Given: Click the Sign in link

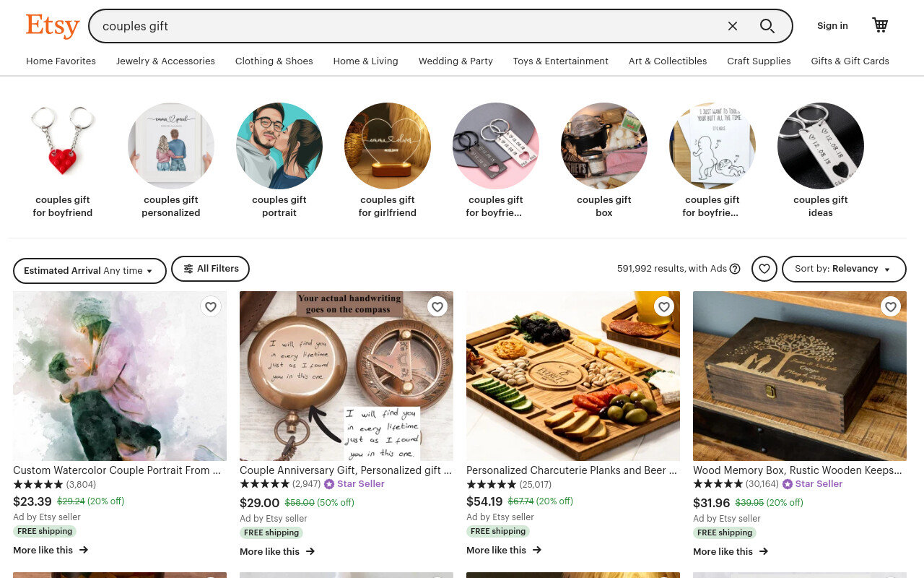Looking at the screenshot, I should pyautogui.click(x=832, y=26).
